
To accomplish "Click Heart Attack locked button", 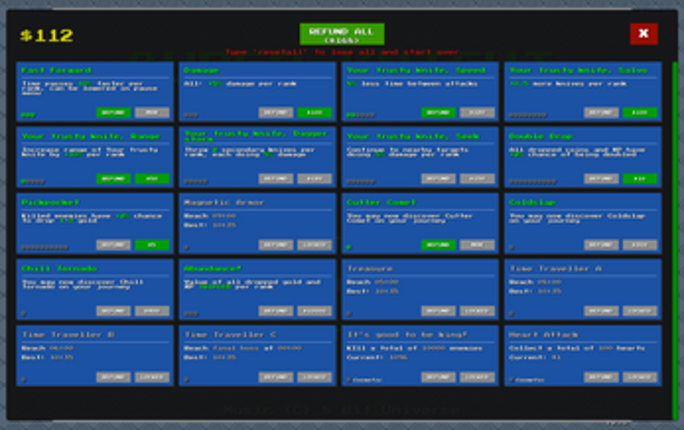I will tap(640, 377).
